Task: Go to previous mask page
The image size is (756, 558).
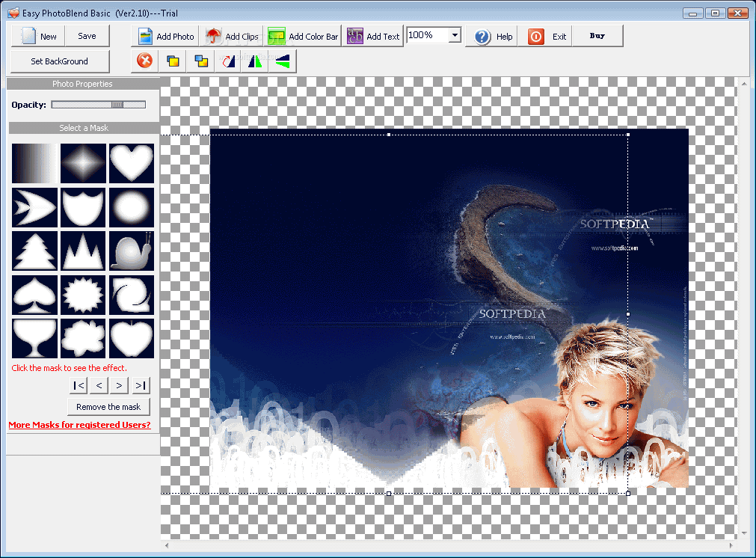Action: tap(99, 385)
